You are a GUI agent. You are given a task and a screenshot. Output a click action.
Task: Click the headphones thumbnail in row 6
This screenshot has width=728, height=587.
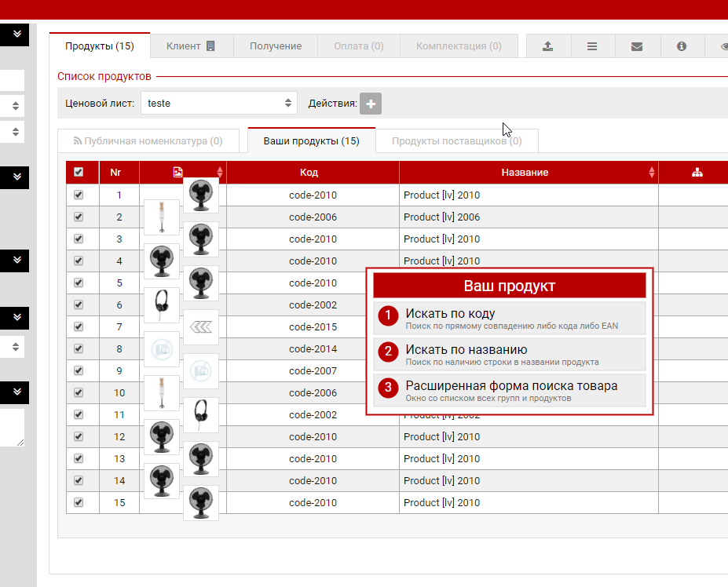pyautogui.click(x=162, y=305)
